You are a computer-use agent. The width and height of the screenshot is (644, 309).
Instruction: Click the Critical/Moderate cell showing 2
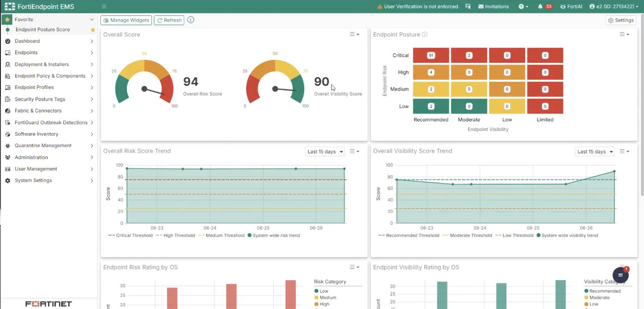click(x=469, y=55)
